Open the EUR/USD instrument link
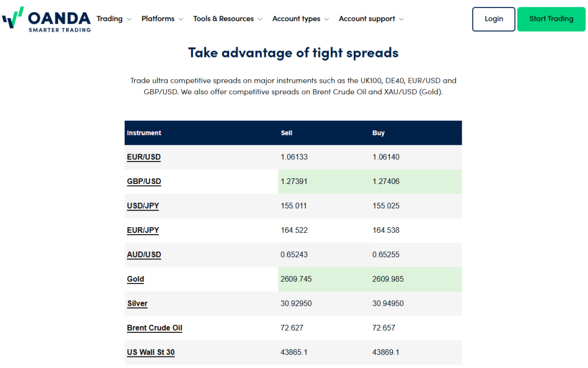Screen dimensions: 588x368 [144, 157]
